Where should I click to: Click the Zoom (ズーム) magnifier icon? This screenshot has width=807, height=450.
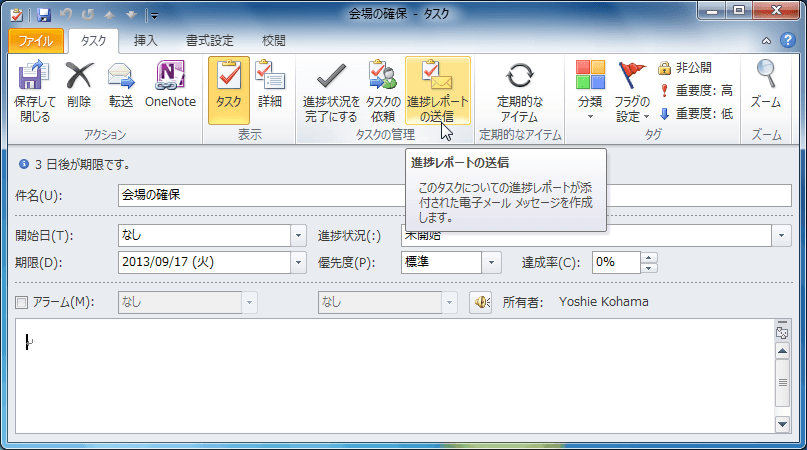pos(766,74)
